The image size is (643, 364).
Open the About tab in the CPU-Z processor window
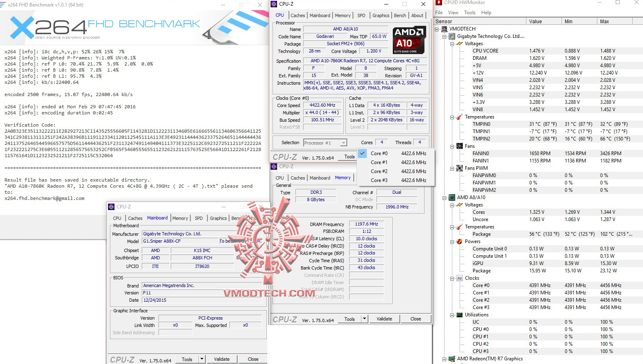(x=417, y=15)
